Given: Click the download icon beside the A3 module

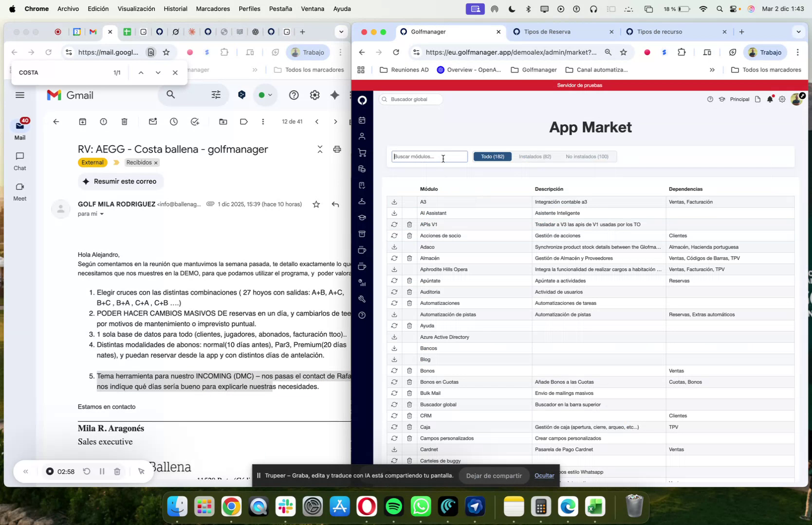Looking at the screenshot, I should tap(394, 202).
